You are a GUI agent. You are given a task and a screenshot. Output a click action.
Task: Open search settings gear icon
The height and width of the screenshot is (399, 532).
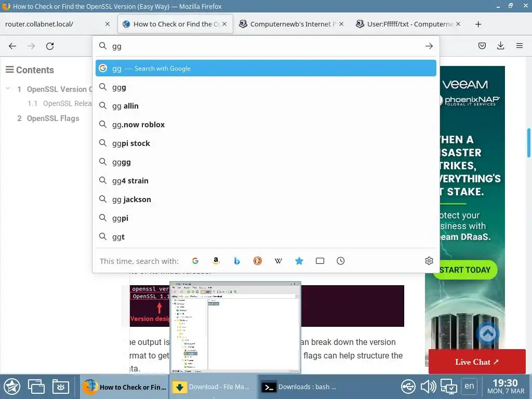[x=429, y=261]
